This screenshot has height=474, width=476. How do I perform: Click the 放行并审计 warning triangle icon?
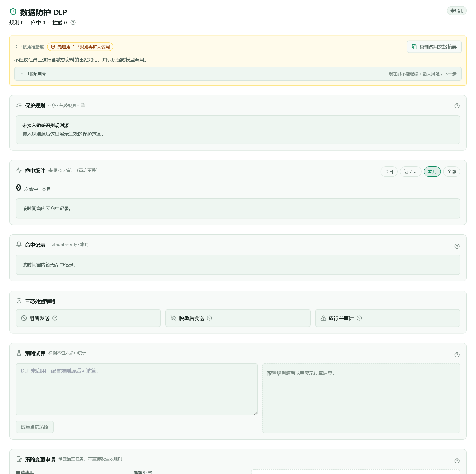tap(323, 318)
